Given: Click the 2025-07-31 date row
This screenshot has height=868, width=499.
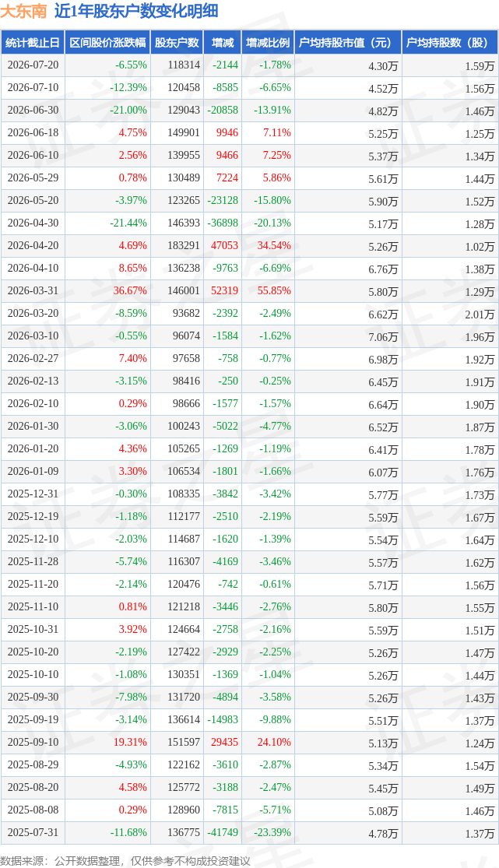Looking at the screenshot, I should tap(249, 832).
